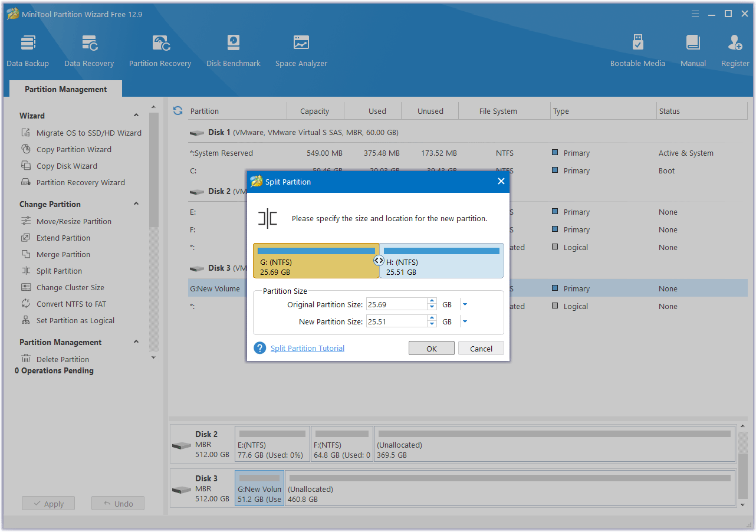756x532 pixels.
Task: Select G:New Volume block in Disk 3 map
Action: [x=259, y=488]
